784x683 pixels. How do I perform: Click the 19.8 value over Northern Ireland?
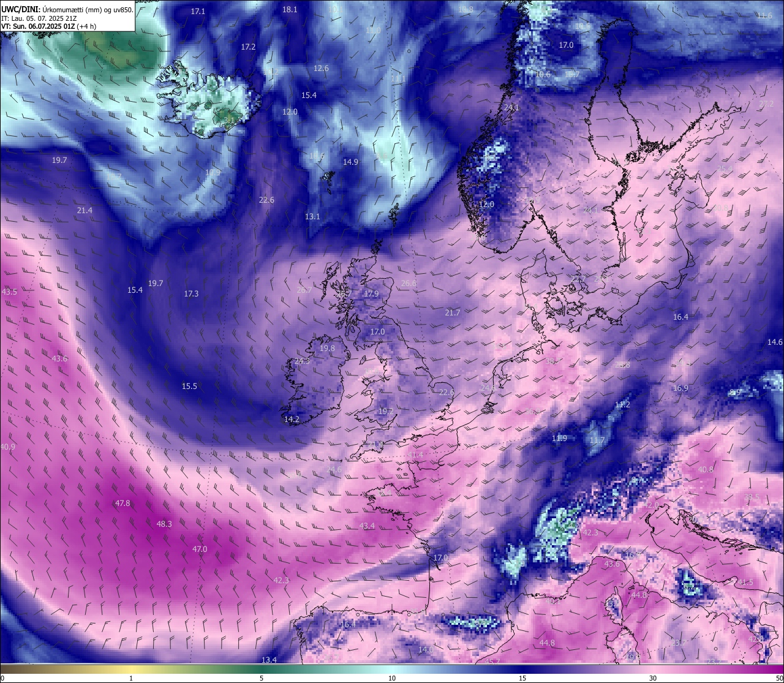(x=327, y=349)
